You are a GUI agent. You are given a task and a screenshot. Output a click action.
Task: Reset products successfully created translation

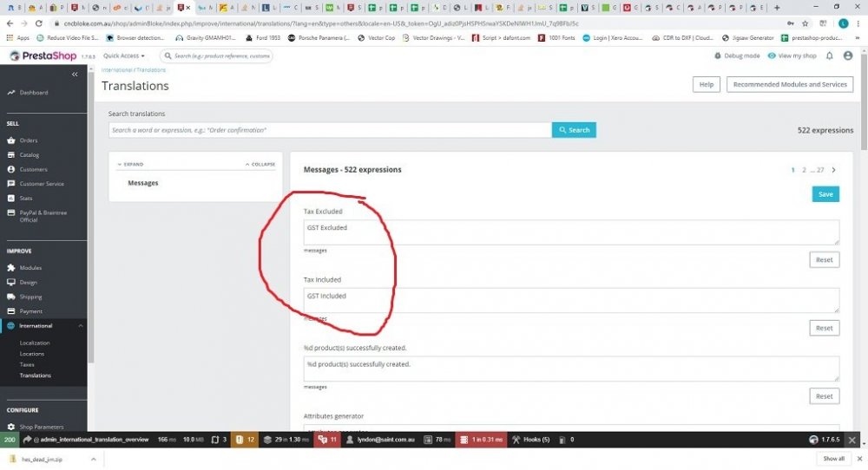[x=824, y=396]
